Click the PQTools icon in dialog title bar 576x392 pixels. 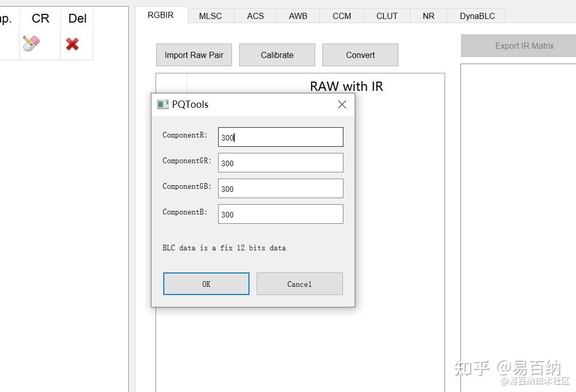click(162, 104)
